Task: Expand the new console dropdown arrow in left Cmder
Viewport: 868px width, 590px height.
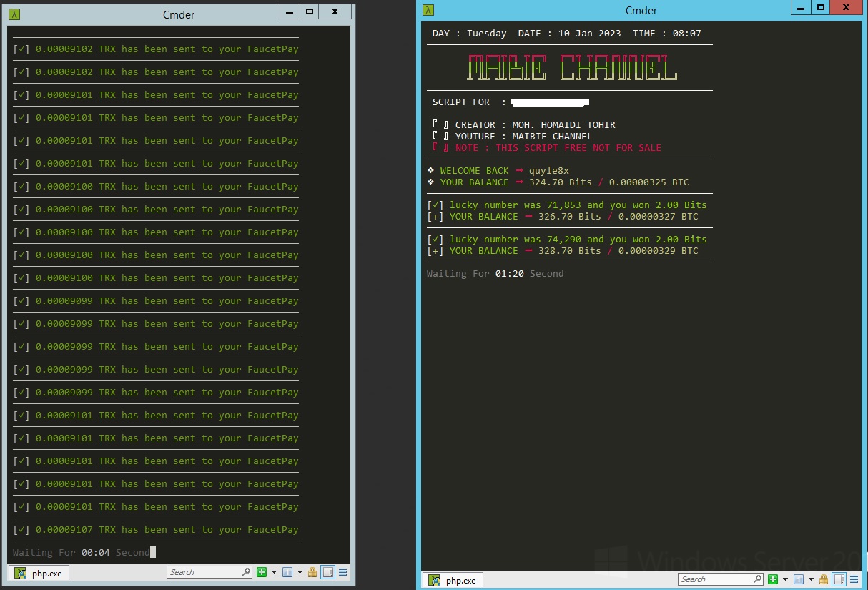Action: pos(274,572)
